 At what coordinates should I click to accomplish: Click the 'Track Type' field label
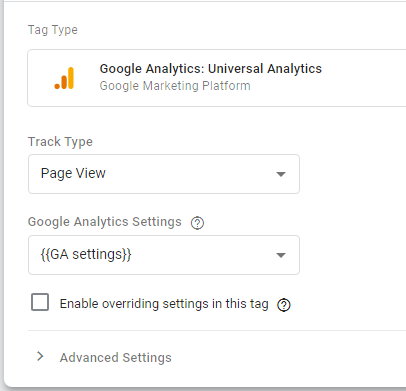pos(60,142)
